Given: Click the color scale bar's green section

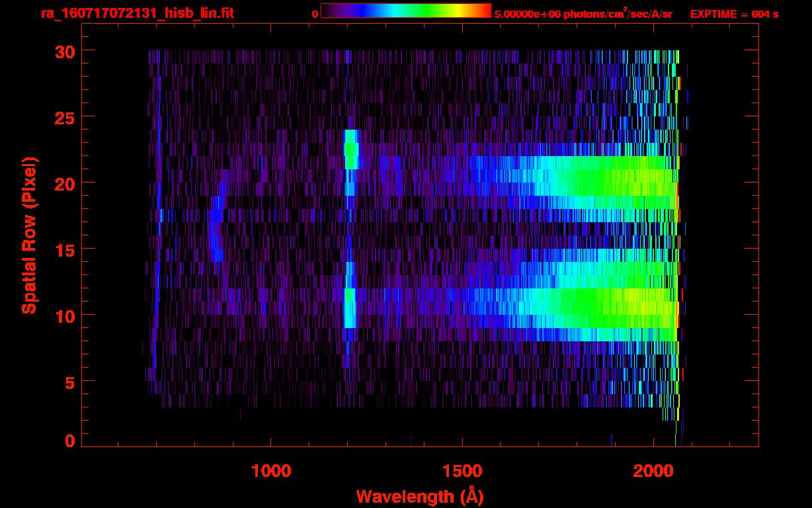Looking at the screenshot, I should point(433,11).
